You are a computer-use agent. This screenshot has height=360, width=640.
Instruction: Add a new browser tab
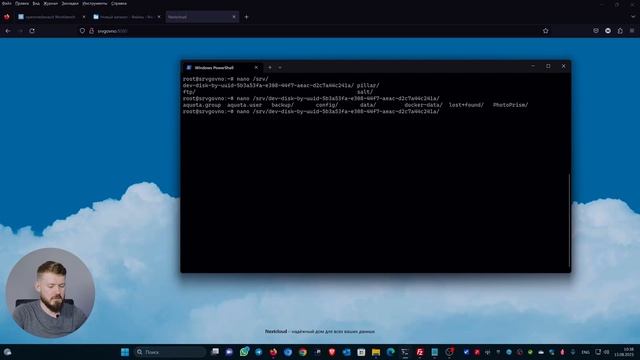coord(246,17)
